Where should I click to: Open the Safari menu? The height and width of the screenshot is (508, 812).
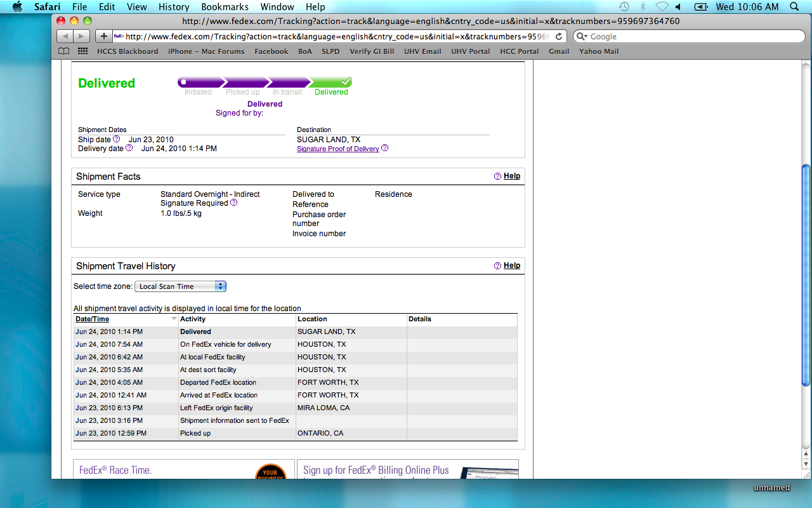click(x=48, y=7)
